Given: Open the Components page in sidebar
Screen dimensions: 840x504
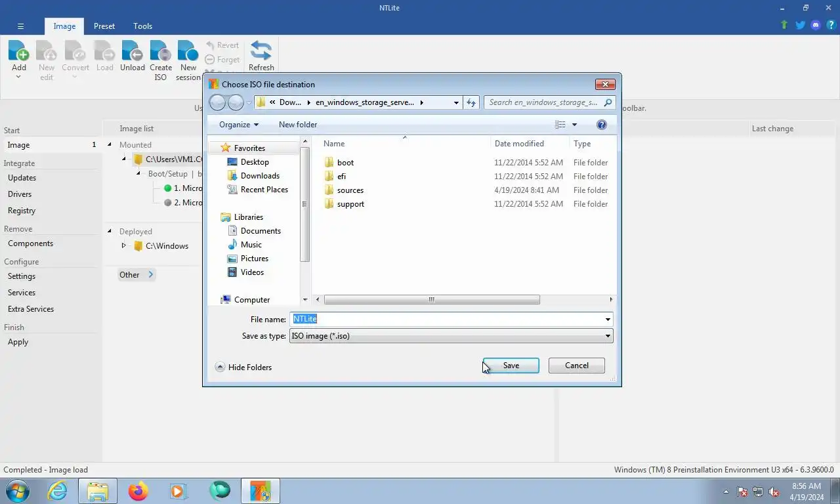Looking at the screenshot, I should tap(30, 243).
